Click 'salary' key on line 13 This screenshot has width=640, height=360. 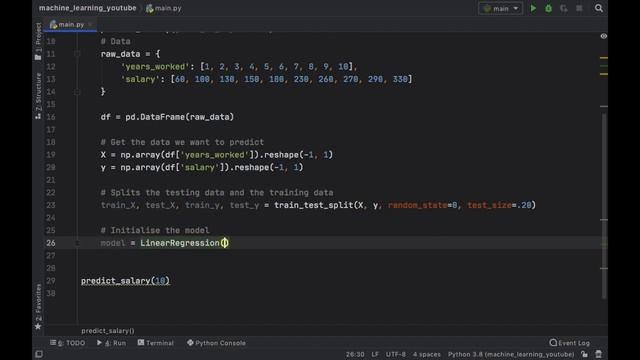click(140, 79)
